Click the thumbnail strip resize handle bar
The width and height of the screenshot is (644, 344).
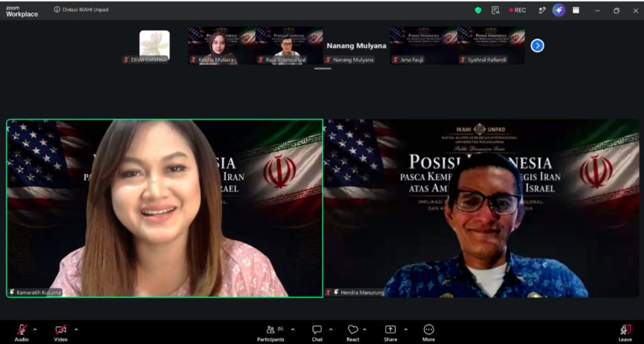click(x=323, y=69)
